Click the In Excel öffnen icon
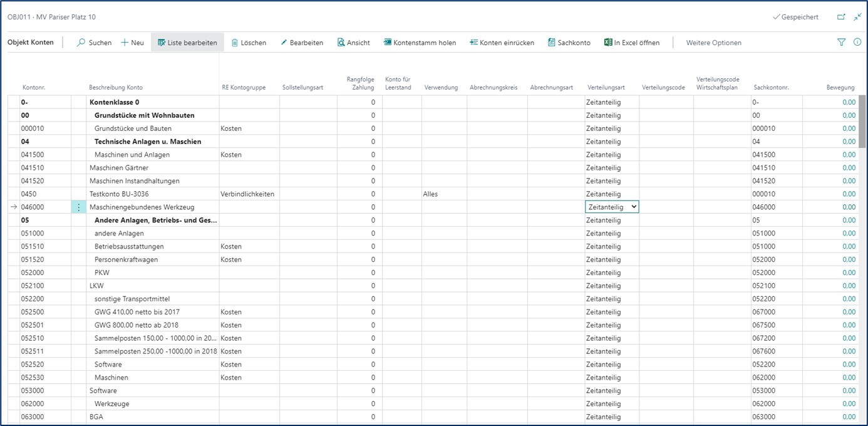The height and width of the screenshot is (426, 868). 607,43
